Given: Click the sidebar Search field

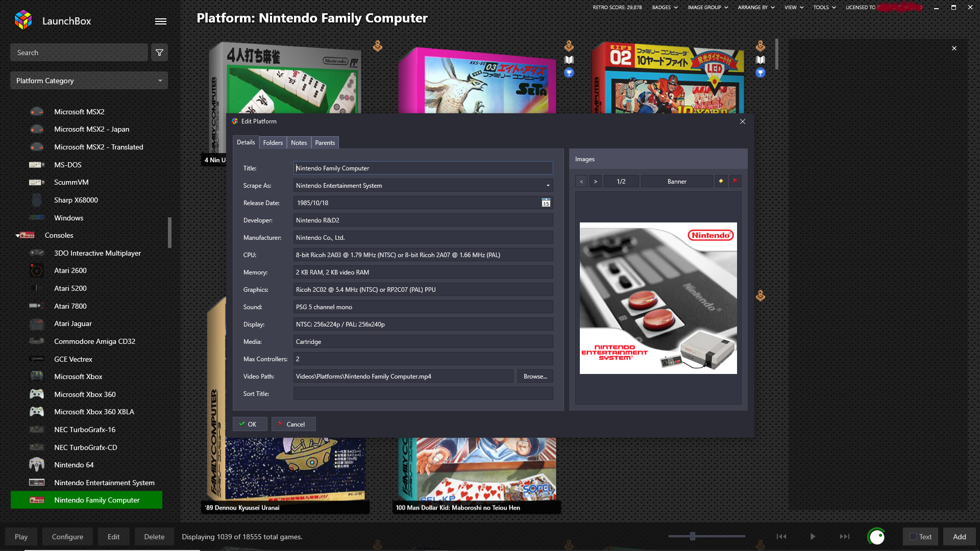Looking at the screenshot, I should pyautogui.click(x=79, y=53).
